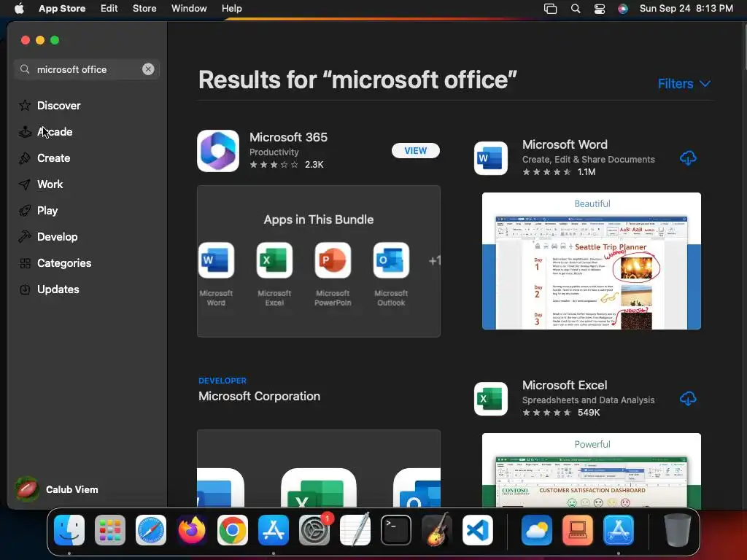The width and height of the screenshot is (747, 560).
Task: Open the Trash in the Dock
Action: [678, 530]
